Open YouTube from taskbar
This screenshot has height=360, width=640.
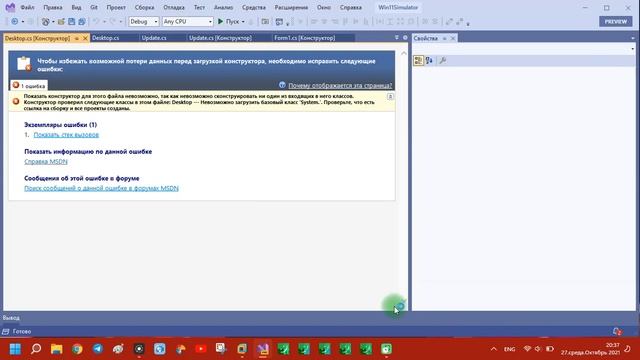pyautogui.click(x=200, y=349)
